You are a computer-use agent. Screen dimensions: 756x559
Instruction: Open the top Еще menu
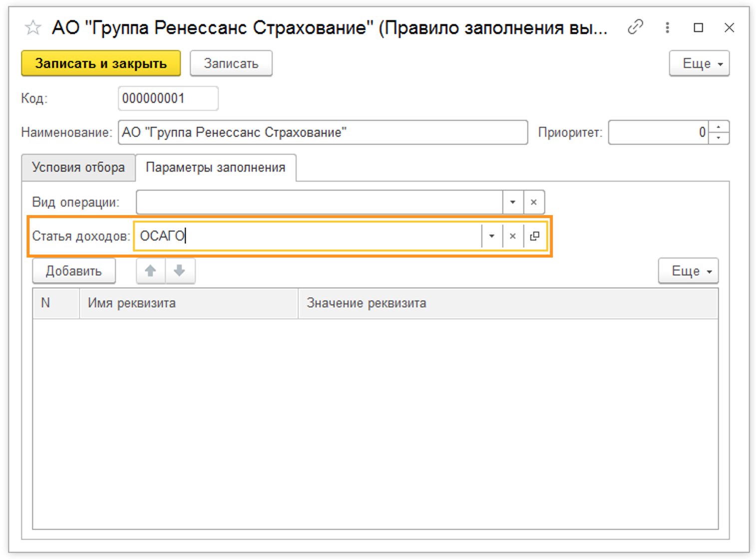pyautogui.click(x=699, y=63)
